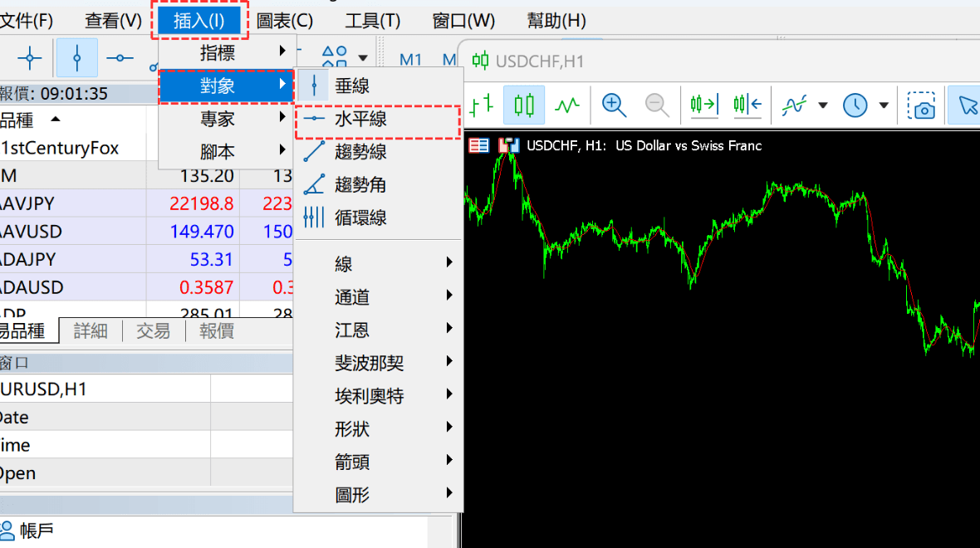Image resolution: width=980 pixels, height=548 pixels.
Task: Select the URUSD,H1 data window row
Action: 146,389
